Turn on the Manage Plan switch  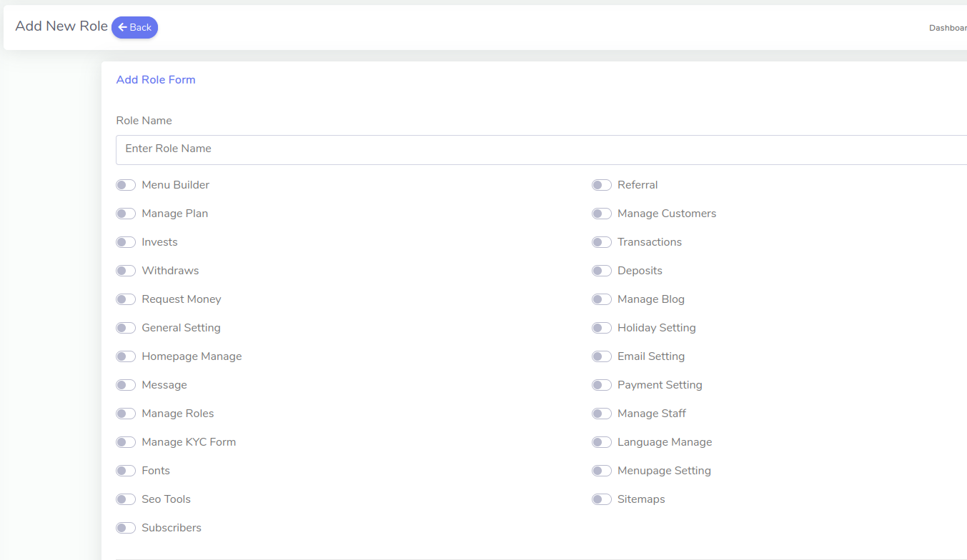tap(126, 214)
